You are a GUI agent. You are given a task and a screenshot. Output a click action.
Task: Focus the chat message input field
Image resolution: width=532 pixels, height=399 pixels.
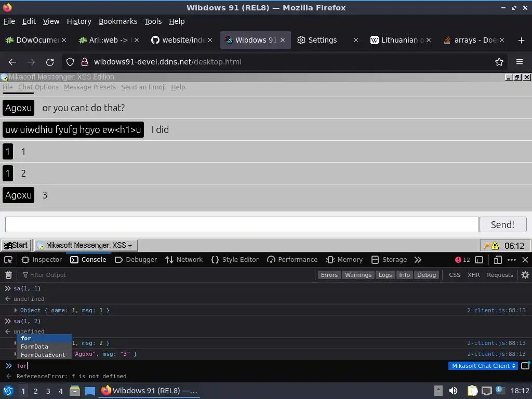(x=242, y=224)
